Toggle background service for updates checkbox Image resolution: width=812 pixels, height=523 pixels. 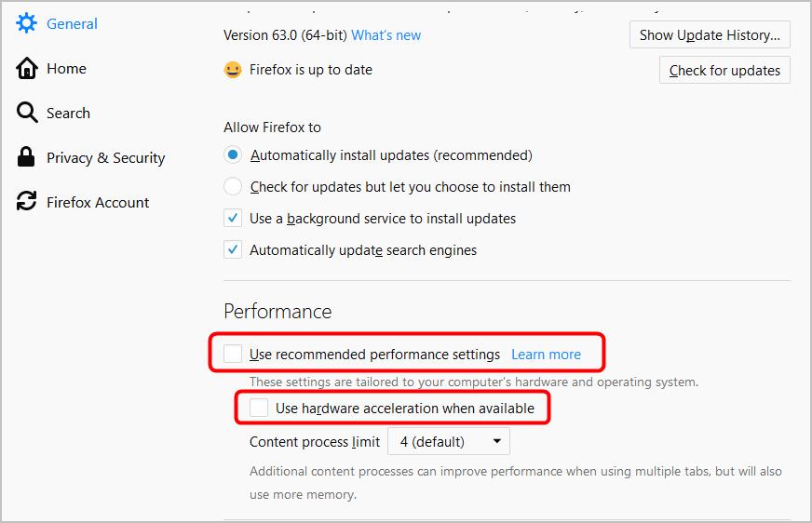(233, 219)
